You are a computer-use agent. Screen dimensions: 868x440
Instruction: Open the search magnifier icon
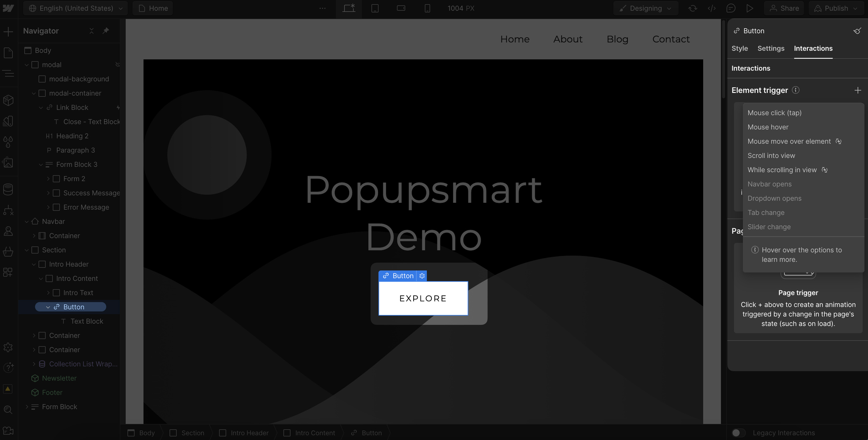tap(8, 410)
